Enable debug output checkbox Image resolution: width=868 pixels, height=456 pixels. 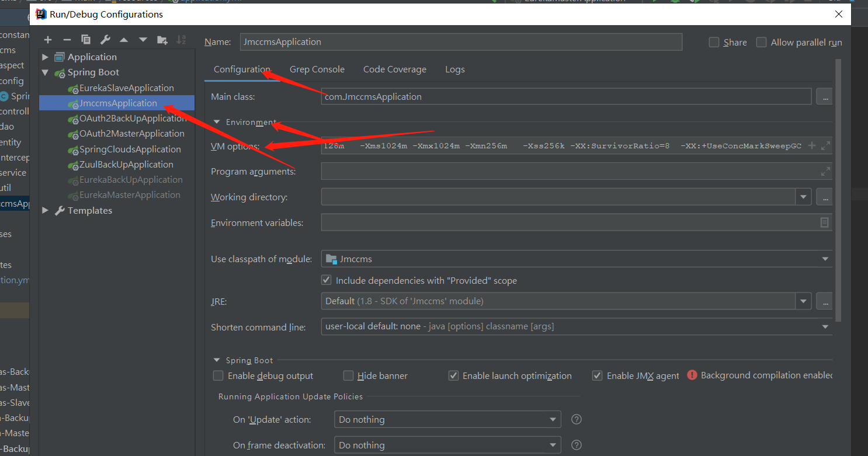218,375
